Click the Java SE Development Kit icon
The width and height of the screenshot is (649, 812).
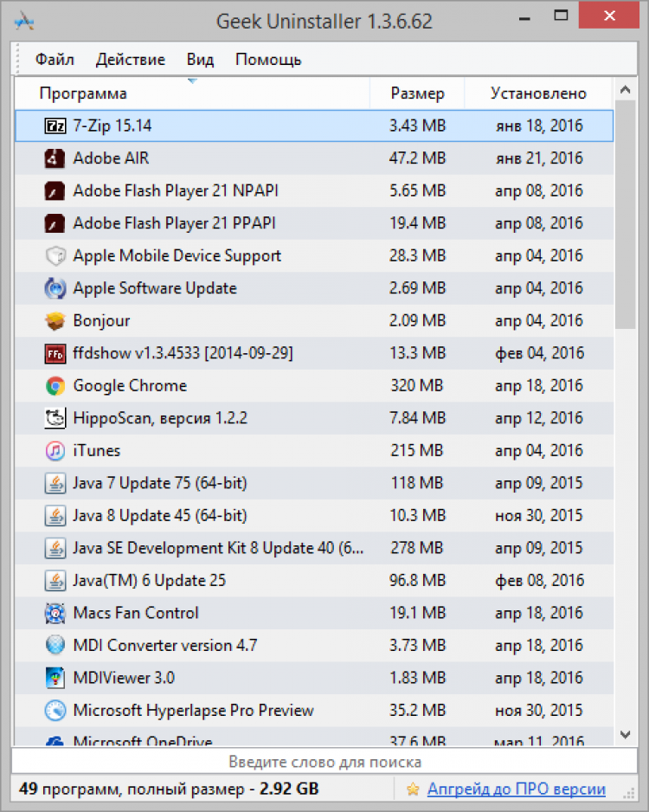tap(55, 549)
